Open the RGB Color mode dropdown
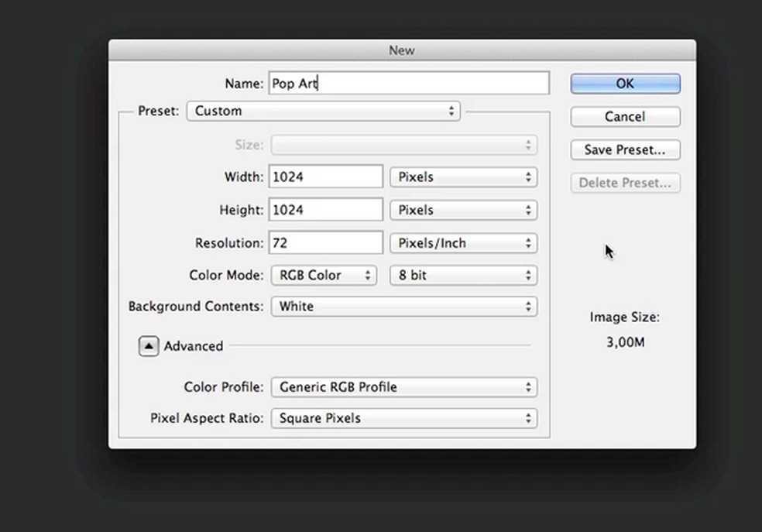762x532 pixels. (324, 275)
